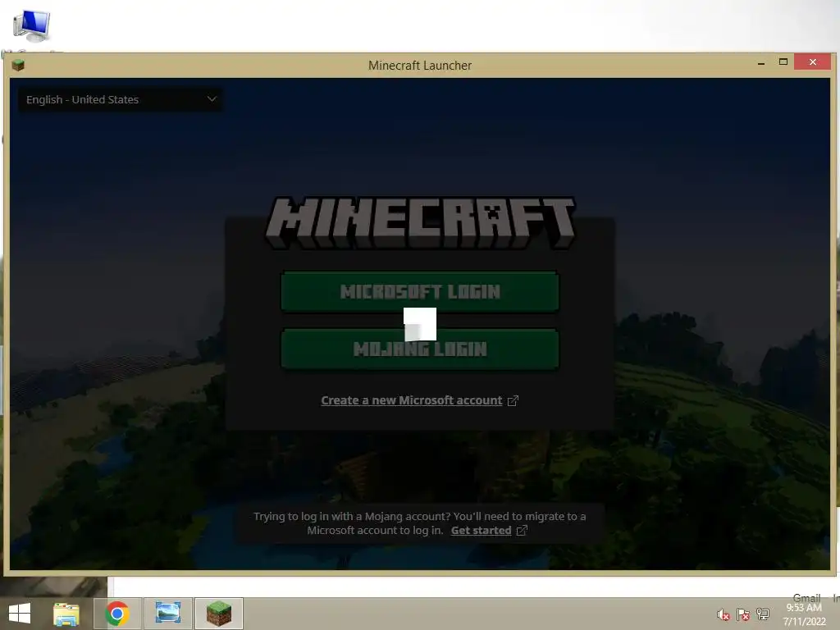Open the Windows Start menu
The height and width of the screenshot is (630, 840).
tap(20, 614)
